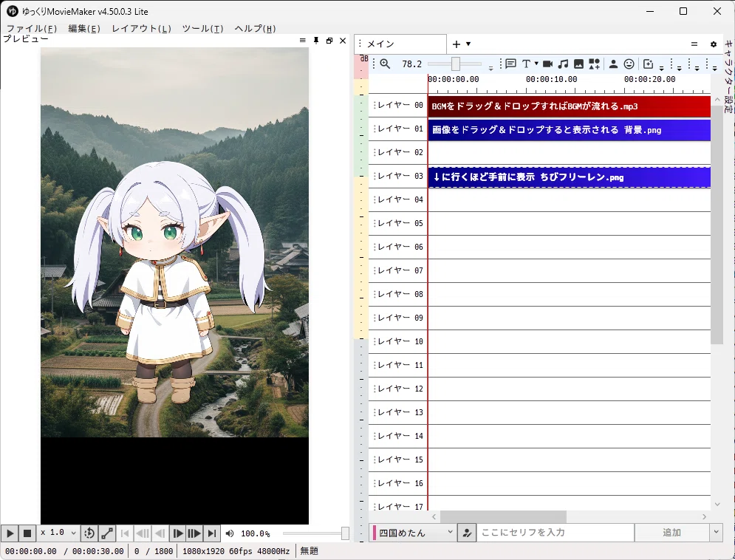Play the preview
Viewport: 735px width, 560px height.
click(x=10, y=533)
